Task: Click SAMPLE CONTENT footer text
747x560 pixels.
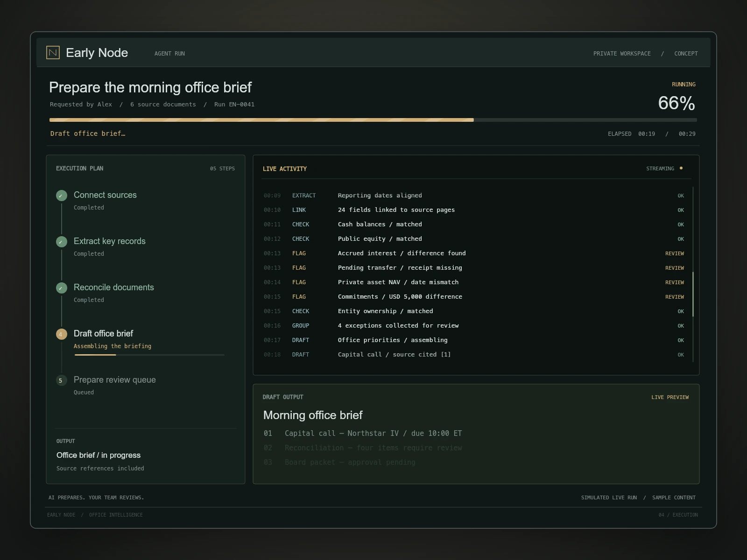Action: pyautogui.click(x=674, y=497)
